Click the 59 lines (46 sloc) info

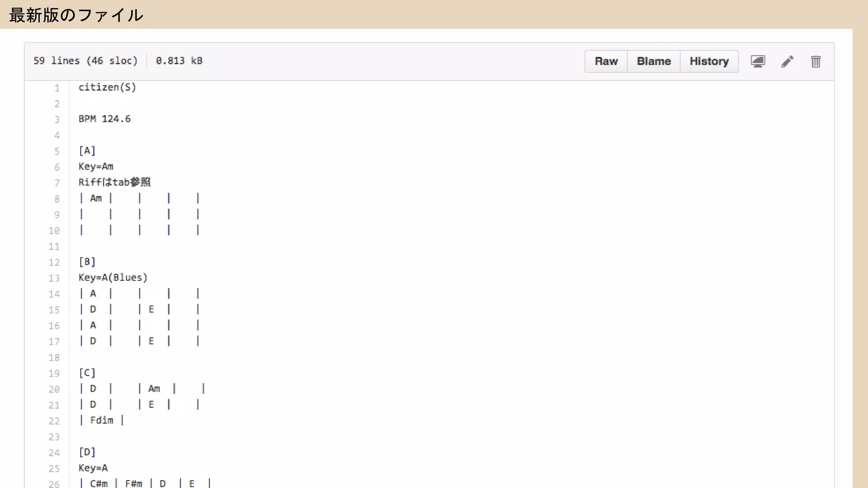86,61
